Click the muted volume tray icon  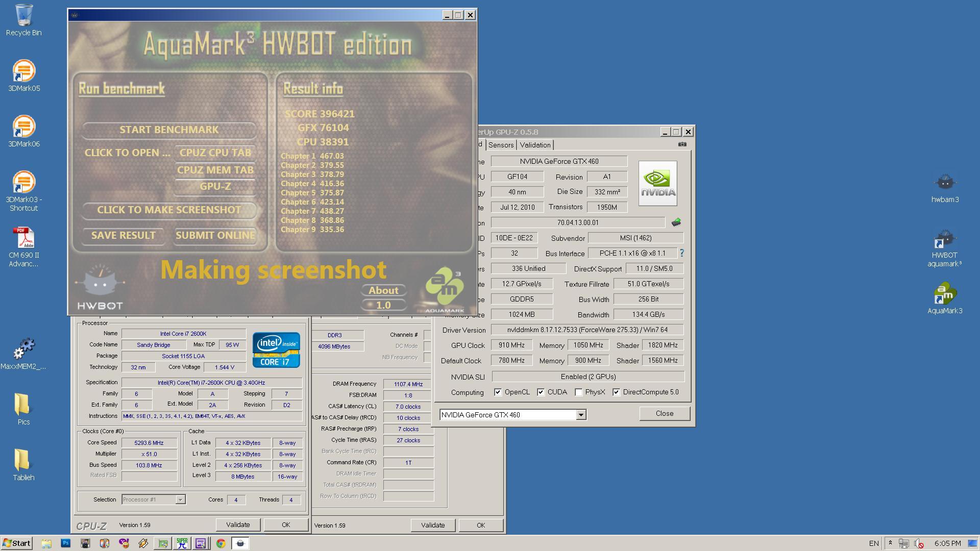(x=919, y=543)
